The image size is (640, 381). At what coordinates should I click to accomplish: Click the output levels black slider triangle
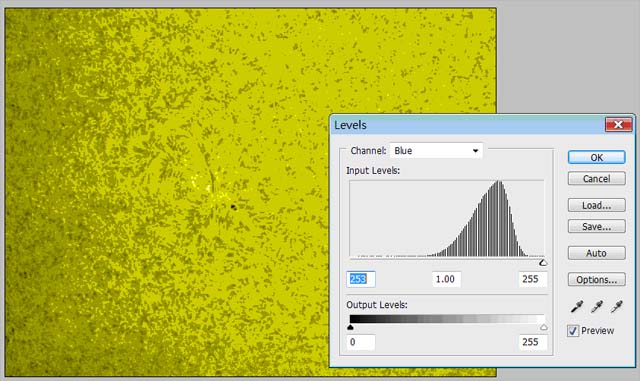(x=350, y=327)
